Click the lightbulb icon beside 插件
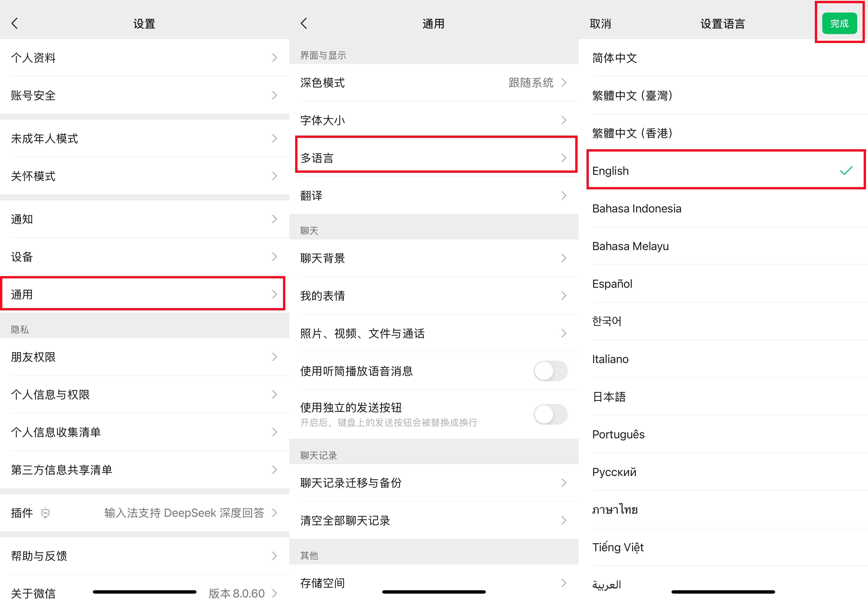This screenshot has width=868, height=599. coord(45,513)
